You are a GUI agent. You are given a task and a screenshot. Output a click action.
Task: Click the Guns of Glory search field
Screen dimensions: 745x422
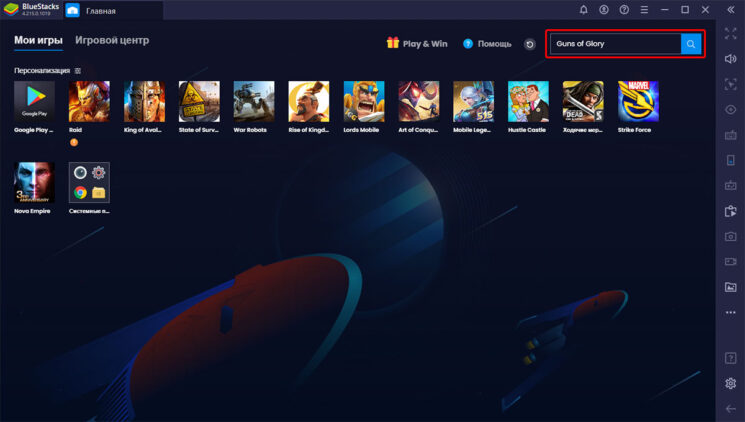(x=615, y=44)
